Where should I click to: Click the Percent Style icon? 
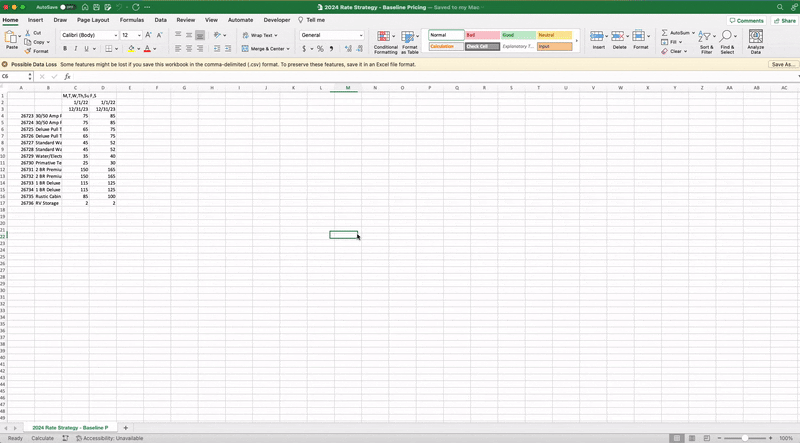[x=320, y=48]
